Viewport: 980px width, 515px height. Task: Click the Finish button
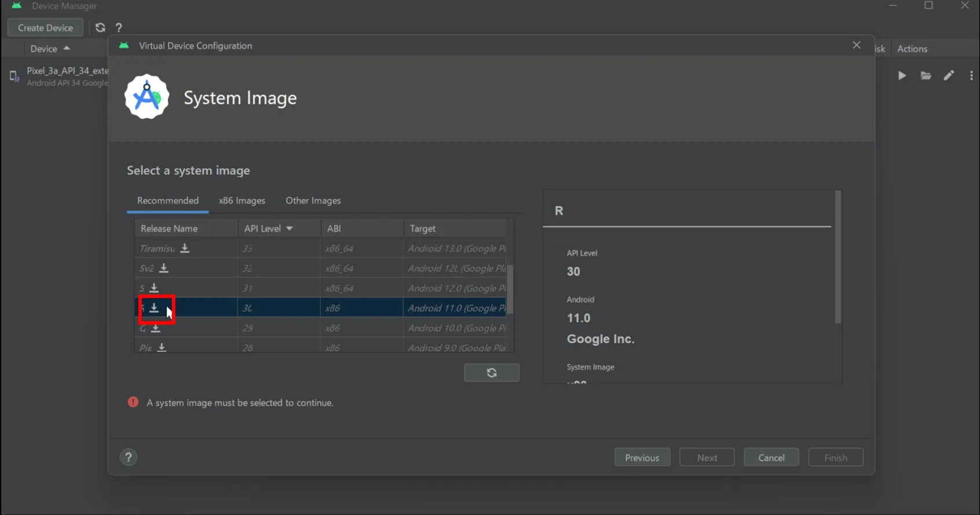pyautogui.click(x=835, y=457)
